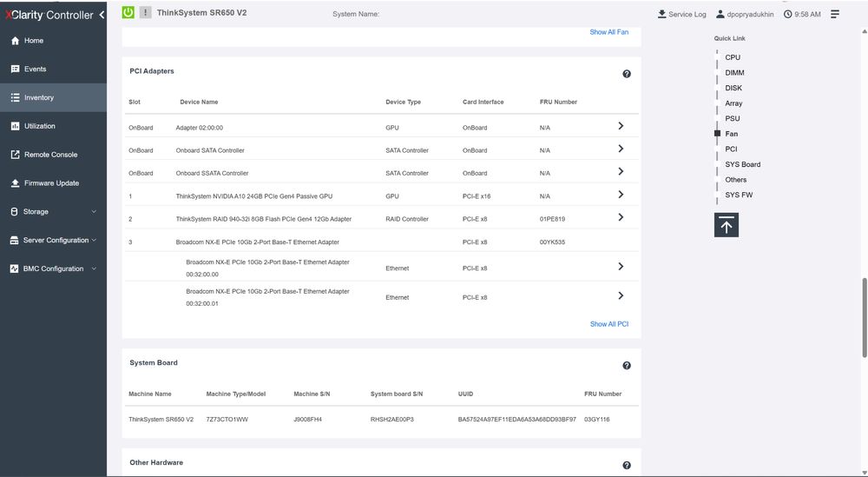
Task: Click the XClarity Controller logo
Action: (49, 15)
